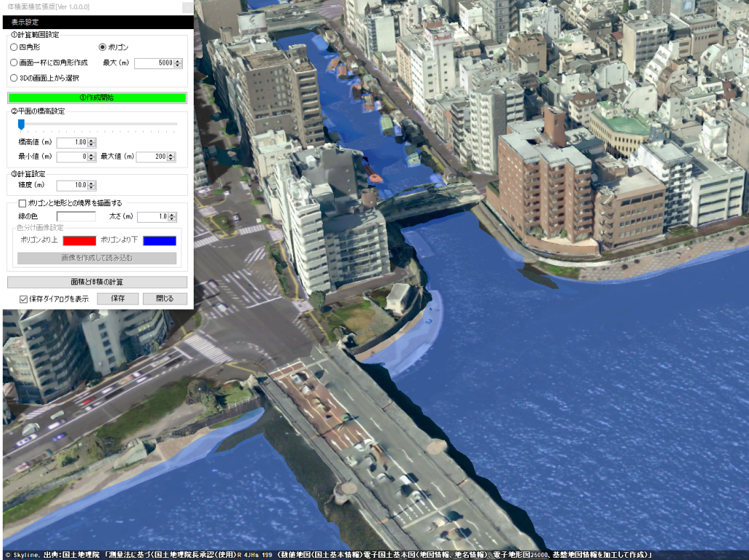Click the up arrow on 標高値 (m) spinner

pos(91,140)
